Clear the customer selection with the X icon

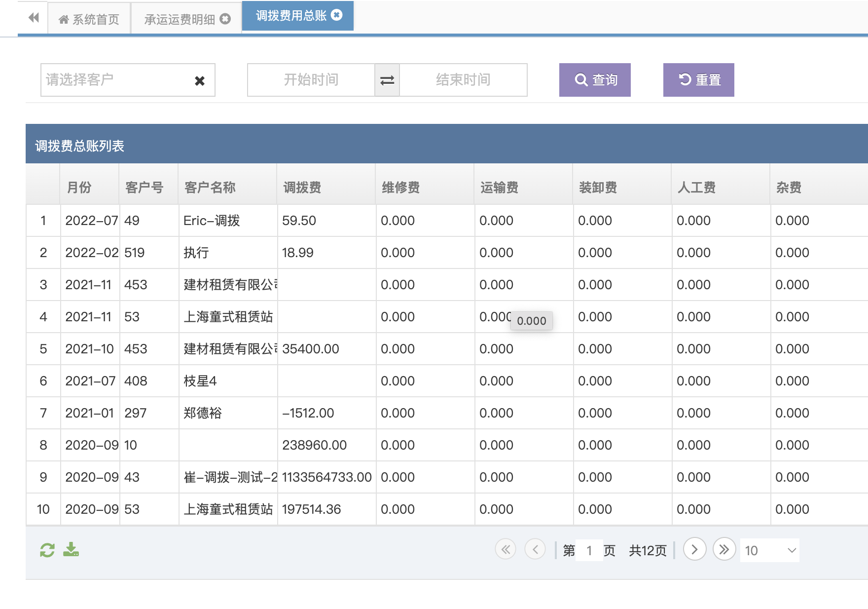click(x=200, y=80)
